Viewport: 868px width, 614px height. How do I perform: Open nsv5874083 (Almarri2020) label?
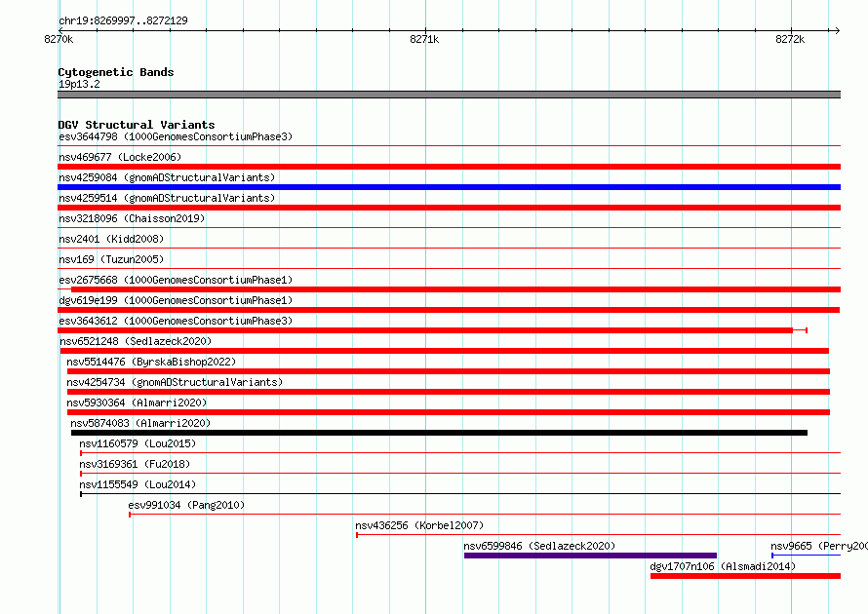(140, 423)
